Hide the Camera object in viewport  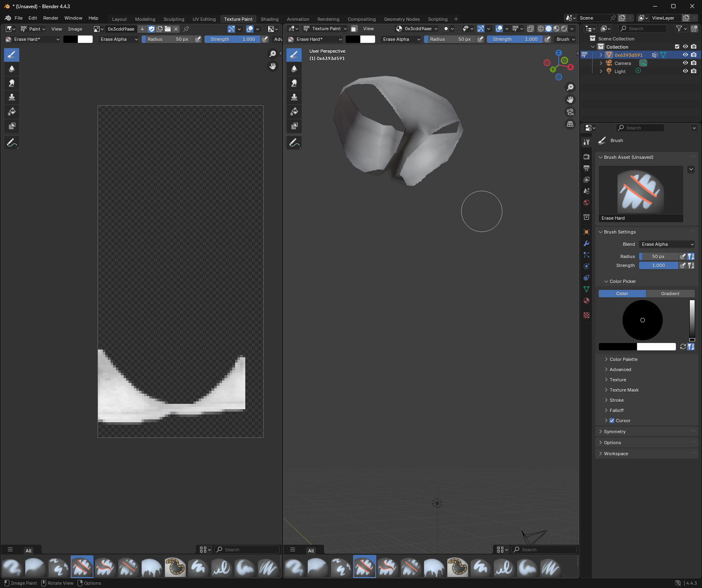pyautogui.click(x=685, y=63)
